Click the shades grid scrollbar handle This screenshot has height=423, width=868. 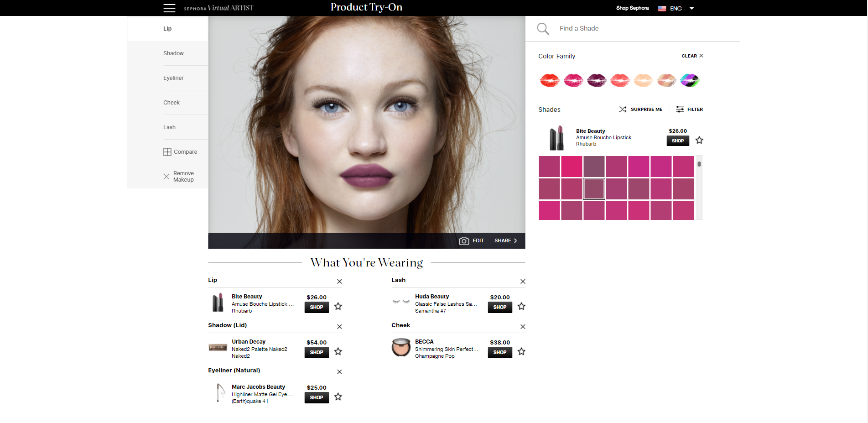click(699, 164)
